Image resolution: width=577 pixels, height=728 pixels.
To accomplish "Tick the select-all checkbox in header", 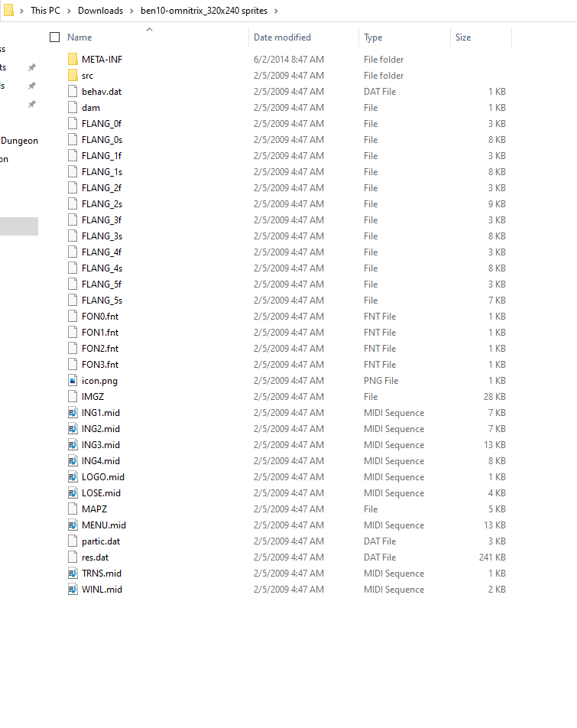I will click(x=55, y=37).
